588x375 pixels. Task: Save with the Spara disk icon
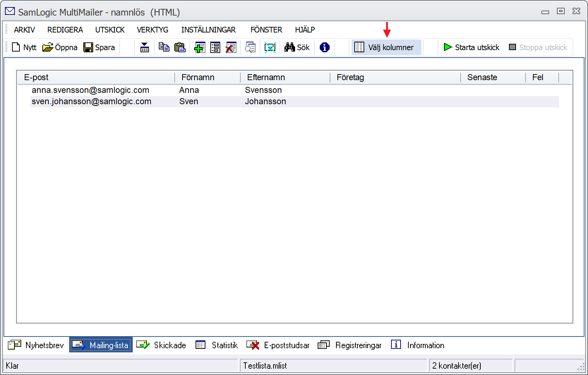[88, 47]
